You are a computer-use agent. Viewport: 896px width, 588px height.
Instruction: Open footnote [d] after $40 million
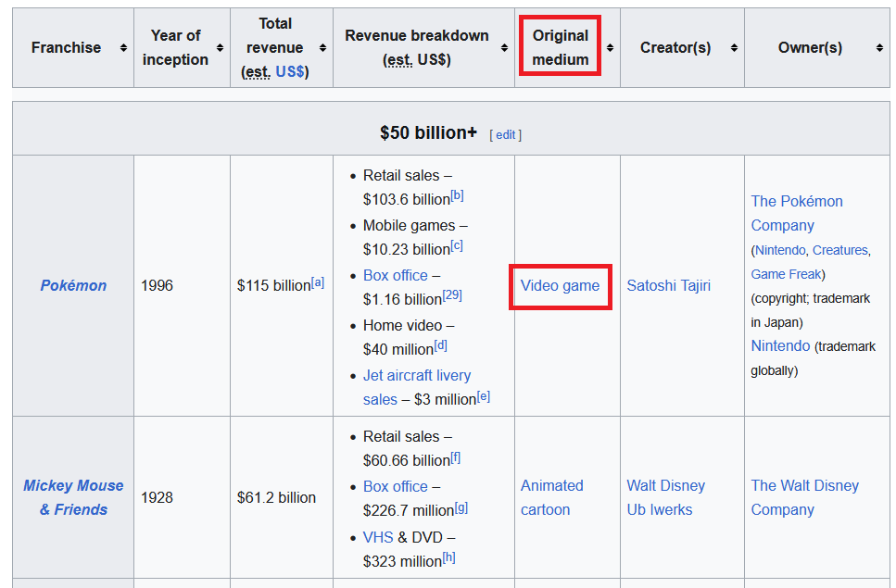(440, 345)
